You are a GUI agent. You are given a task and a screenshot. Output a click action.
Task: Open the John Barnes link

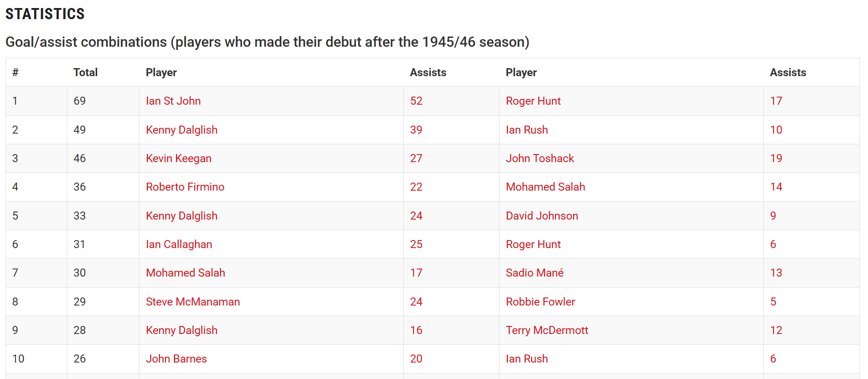point(176,359)
